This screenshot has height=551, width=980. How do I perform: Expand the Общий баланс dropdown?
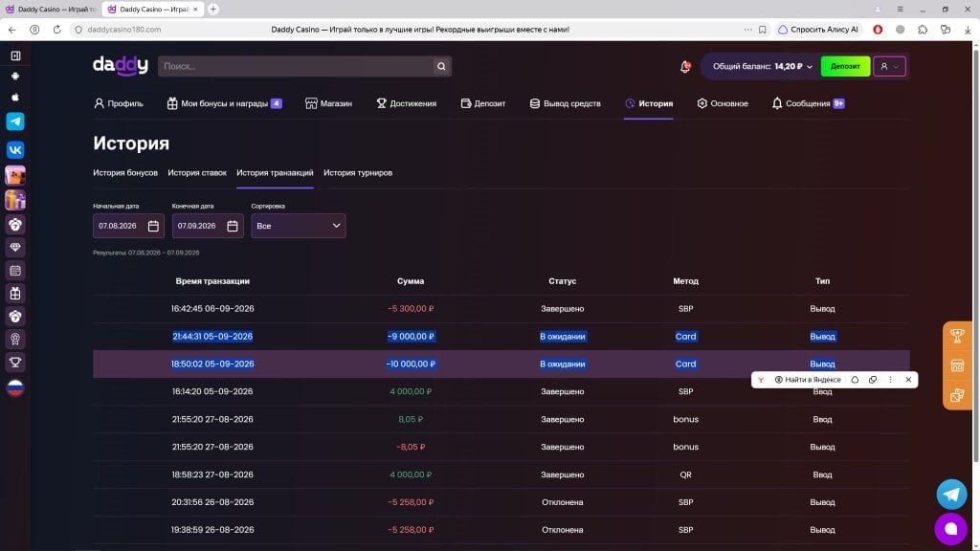pos(763,66)
